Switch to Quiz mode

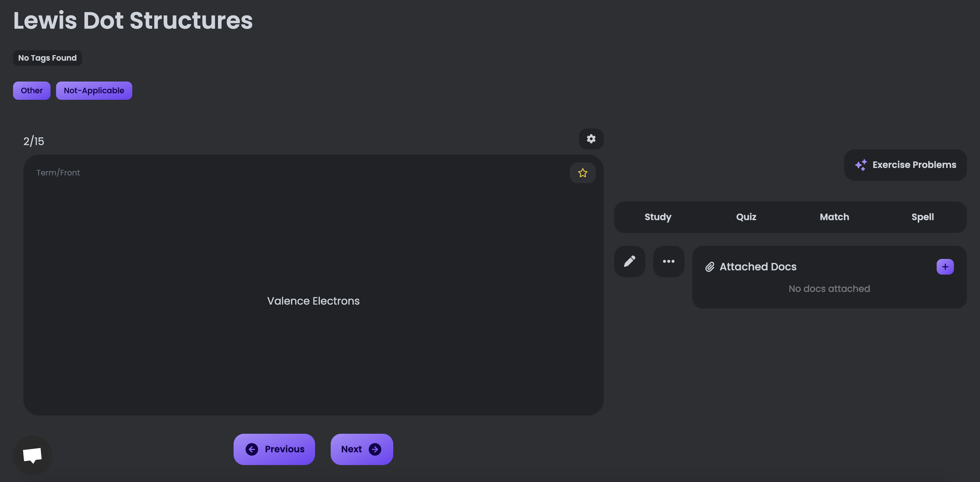[746, 217]
